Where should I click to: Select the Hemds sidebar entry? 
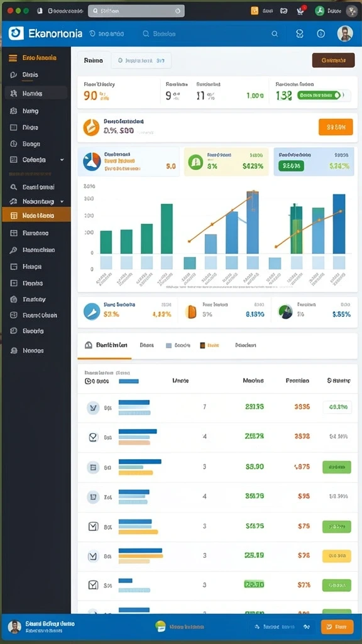tap(36, 93)
